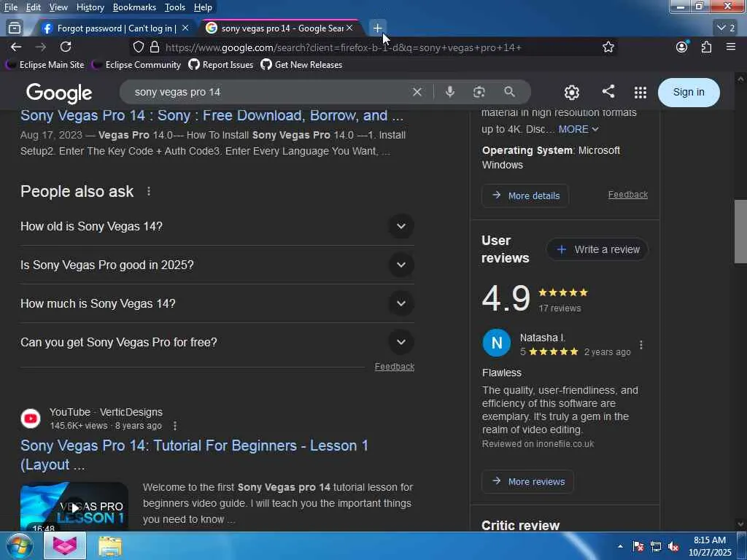Screen dimensions: 747x560
Task: Open the taskbar clock showing 8:15 AM
Action: point(710,546)
